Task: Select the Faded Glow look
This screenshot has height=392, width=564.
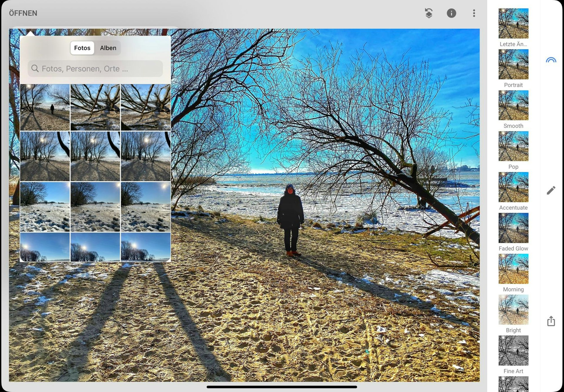Action: coord(513,228)
